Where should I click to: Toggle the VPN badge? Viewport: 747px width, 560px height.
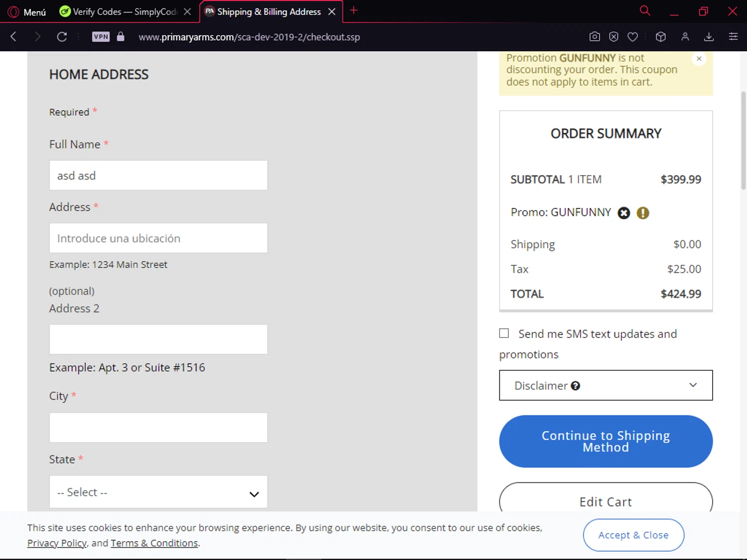[x=101, y=36]
